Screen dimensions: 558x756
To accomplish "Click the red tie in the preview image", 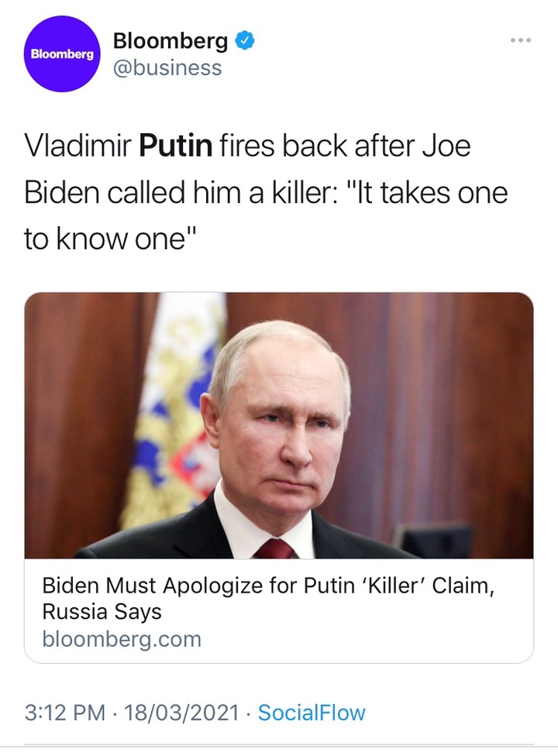I will coord(274,549).
